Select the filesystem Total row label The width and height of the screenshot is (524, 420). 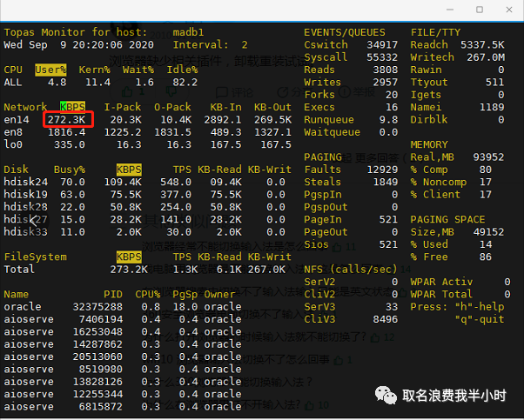pyautogui.click(x=19, y=270)
